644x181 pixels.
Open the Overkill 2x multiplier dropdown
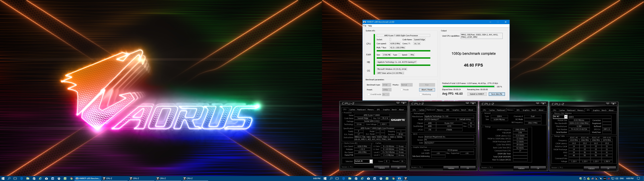click(x=386, y=95)
